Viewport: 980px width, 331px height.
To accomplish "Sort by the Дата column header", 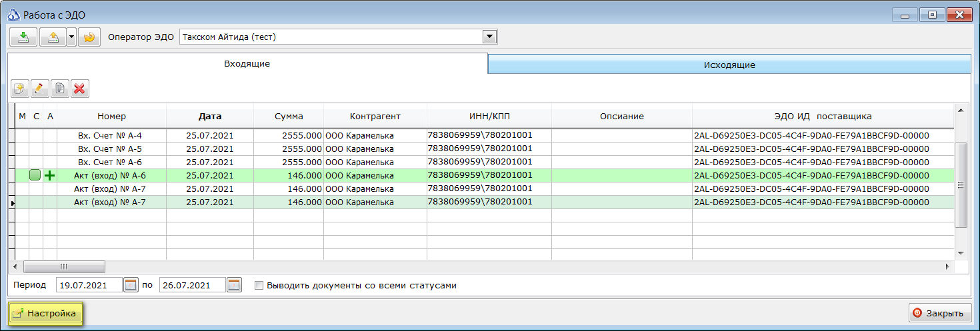I will (210, 116).
